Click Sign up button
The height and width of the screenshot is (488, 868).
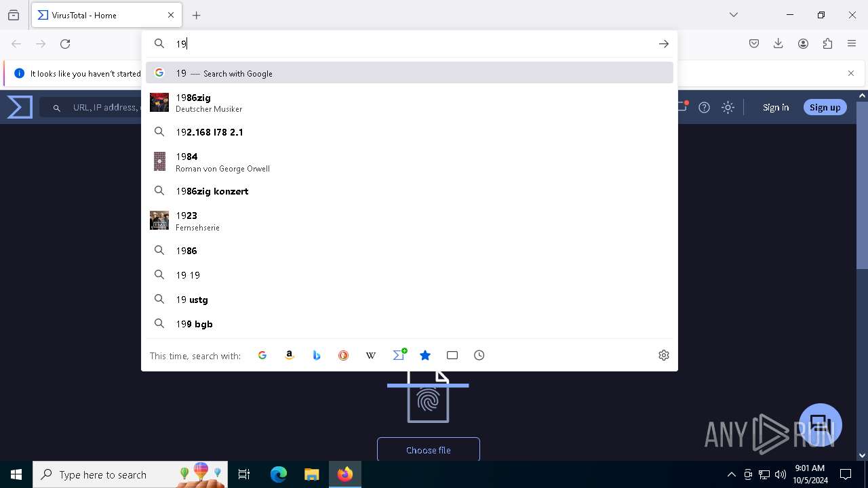point(825,107)
